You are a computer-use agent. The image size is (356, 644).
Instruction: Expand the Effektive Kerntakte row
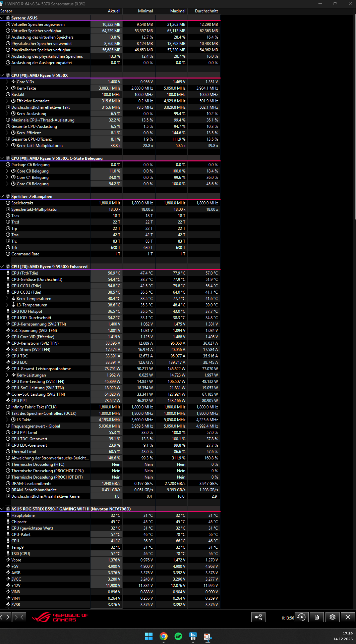[x=7, y=101]
